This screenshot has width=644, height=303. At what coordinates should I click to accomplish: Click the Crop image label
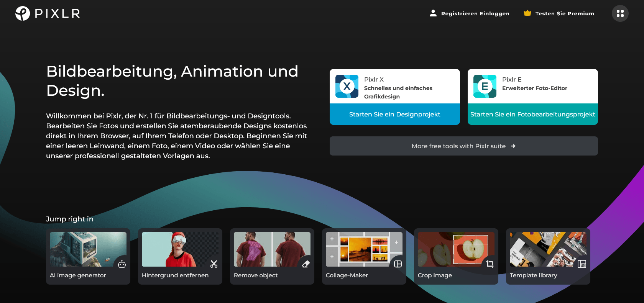(x=435, y=275)
